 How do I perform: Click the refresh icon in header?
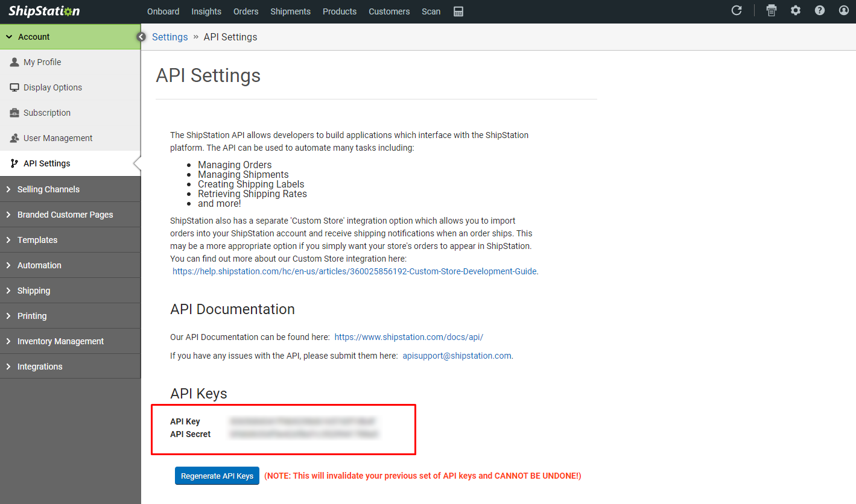tap(737, 11)
